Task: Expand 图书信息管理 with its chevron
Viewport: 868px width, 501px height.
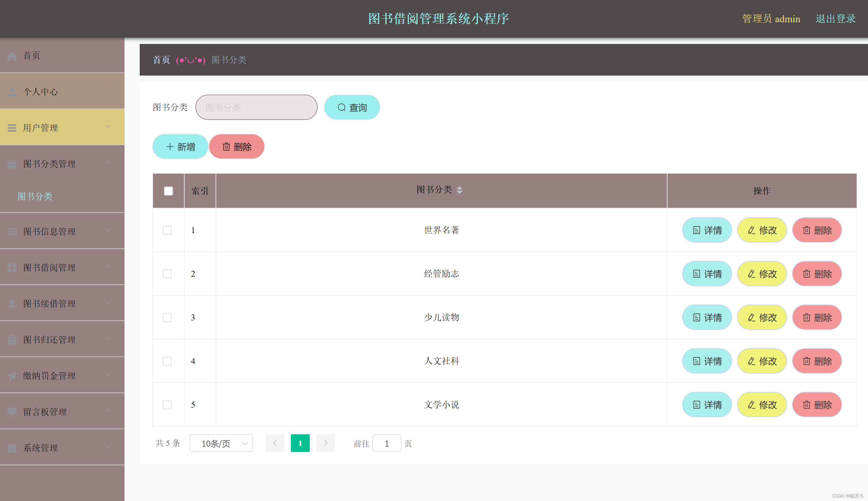Action: coord(108,230)
